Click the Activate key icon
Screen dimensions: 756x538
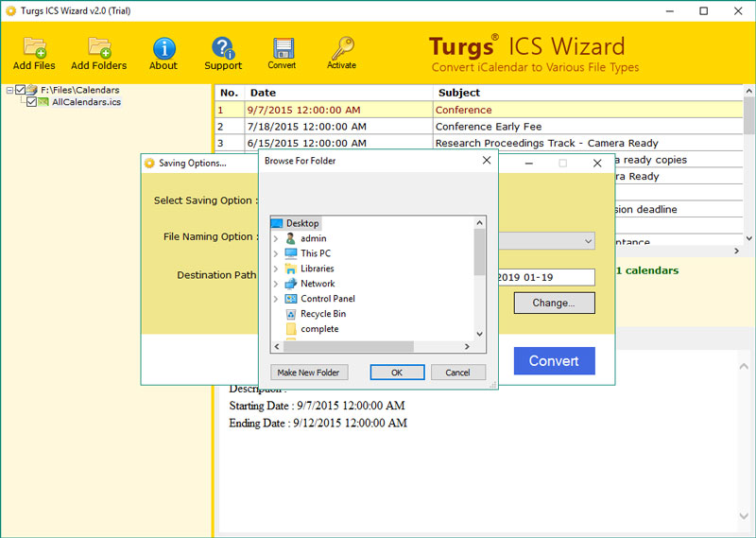pos(342,48)
